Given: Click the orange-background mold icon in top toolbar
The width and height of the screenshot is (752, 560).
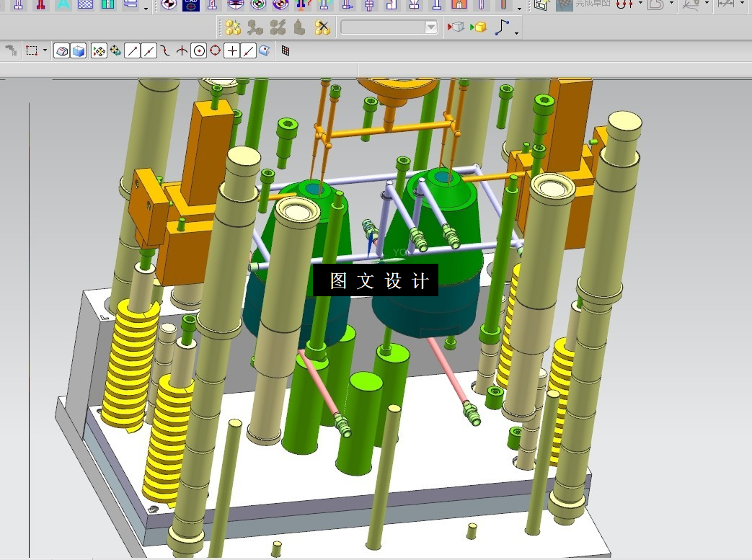Looking at the screenshot, I should pyautogui.click(x=459, y=5).
